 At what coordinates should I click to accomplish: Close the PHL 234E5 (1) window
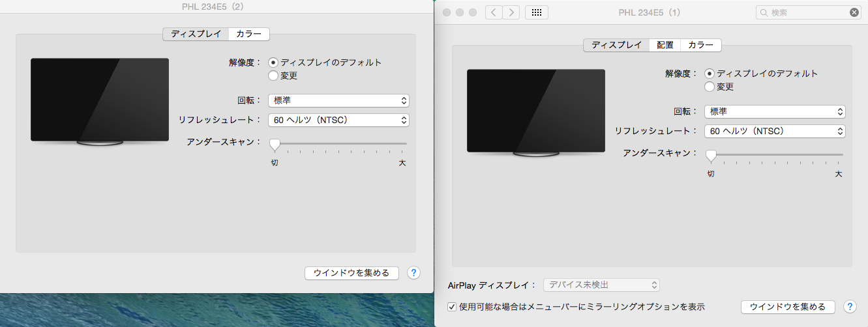pos(447,12)
